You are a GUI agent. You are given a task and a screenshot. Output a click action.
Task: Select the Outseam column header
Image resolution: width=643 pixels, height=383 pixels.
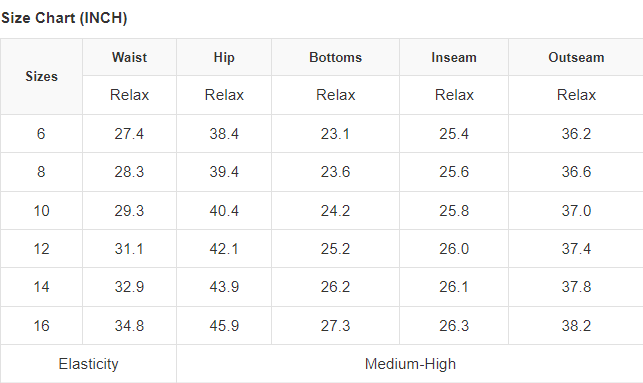pos(576,57)
